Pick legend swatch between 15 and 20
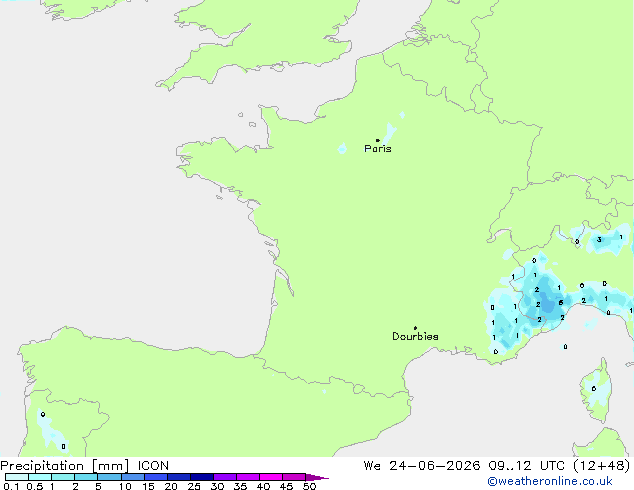Image resolution: width=634 pixels, height=490 pixels. pos(156,477)
